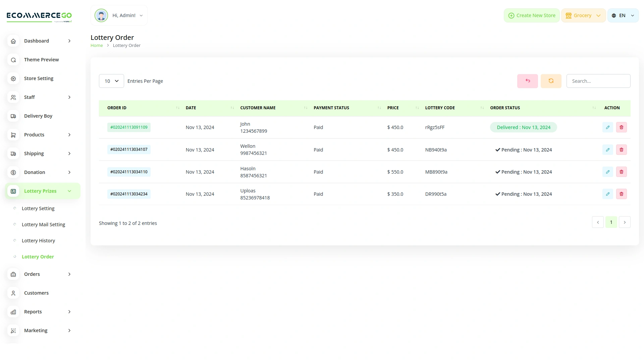Screen dimensions: 644x362
Task: Click edit pencil icon for John's order
Action: [x=607, y=127]
